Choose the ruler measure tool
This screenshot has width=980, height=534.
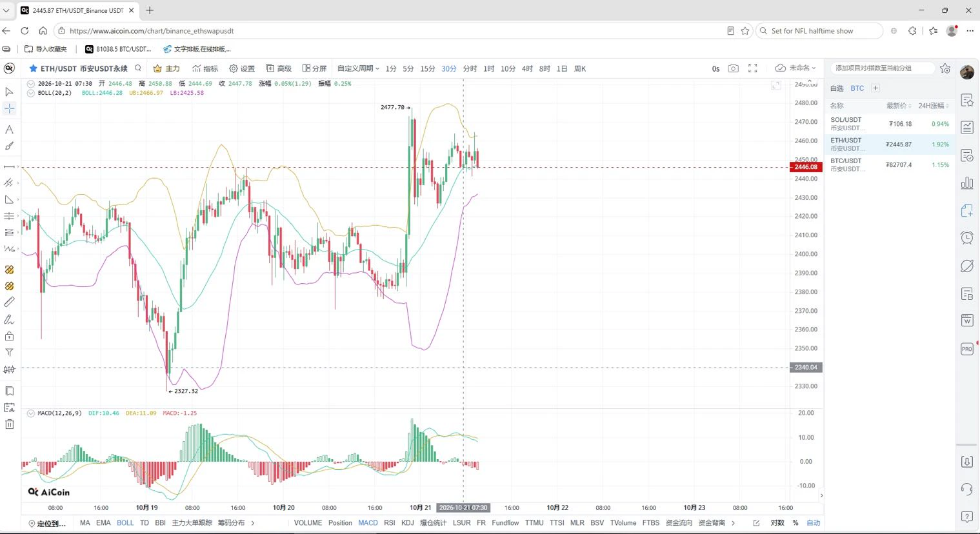(10, 302)
